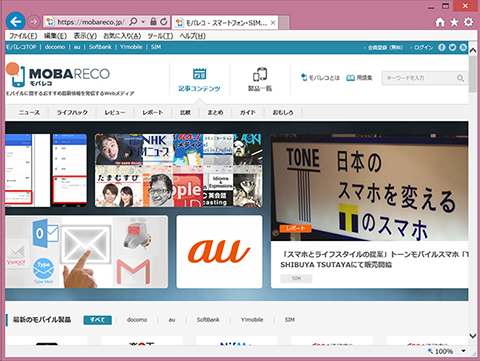Screen dimensions: 480x361
Task: Open browser Tools gear icon
Action: [468, 22]
